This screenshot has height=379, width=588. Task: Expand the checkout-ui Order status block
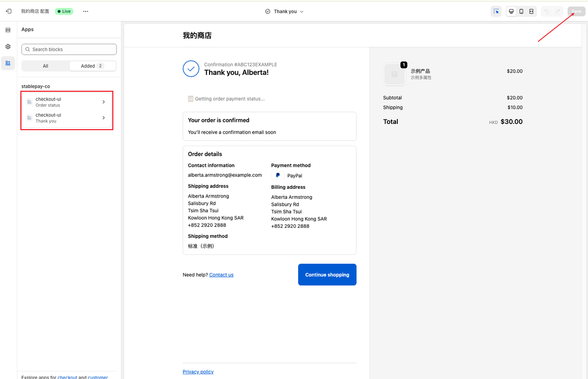(67, 102)
